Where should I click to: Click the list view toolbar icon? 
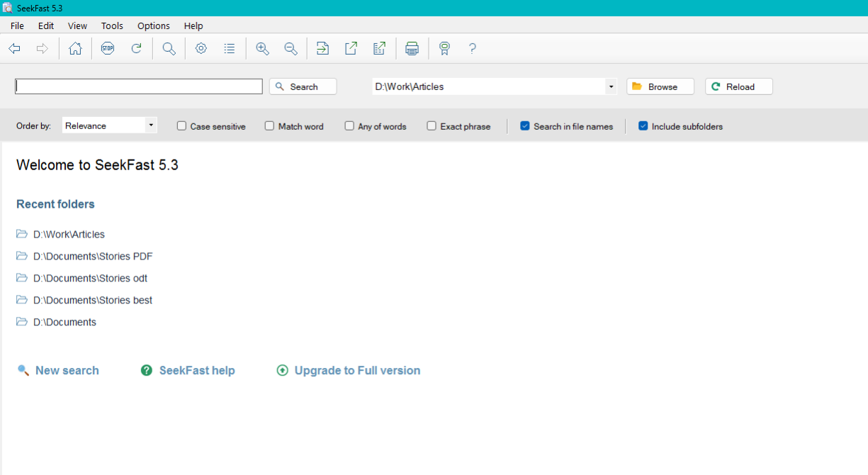coord(230,49)
